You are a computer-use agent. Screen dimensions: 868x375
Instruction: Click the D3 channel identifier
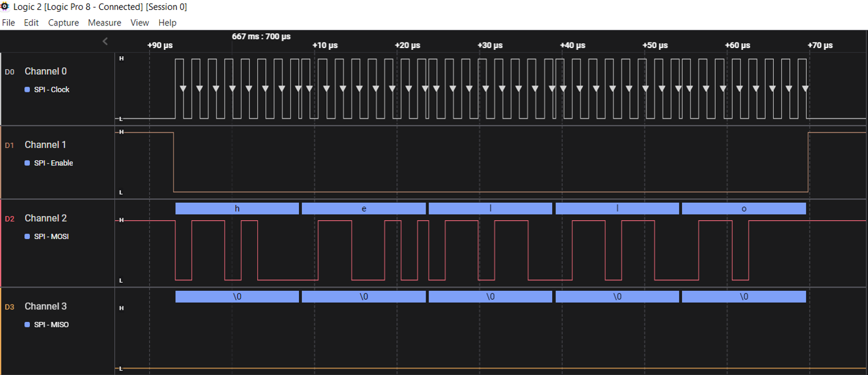point(9,307)
